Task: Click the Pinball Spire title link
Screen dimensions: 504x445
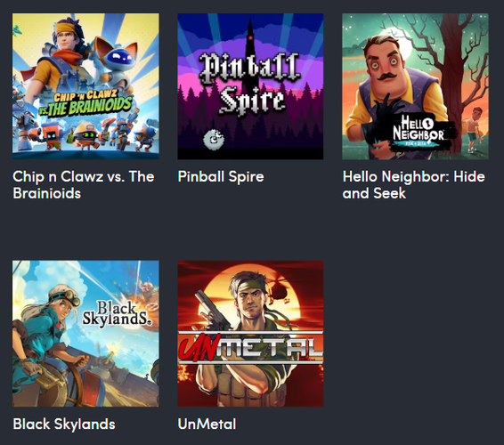Action: pos(221,176)
